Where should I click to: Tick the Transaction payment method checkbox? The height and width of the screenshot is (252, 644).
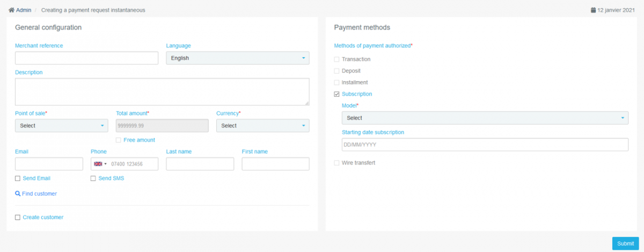click(336, 59)
